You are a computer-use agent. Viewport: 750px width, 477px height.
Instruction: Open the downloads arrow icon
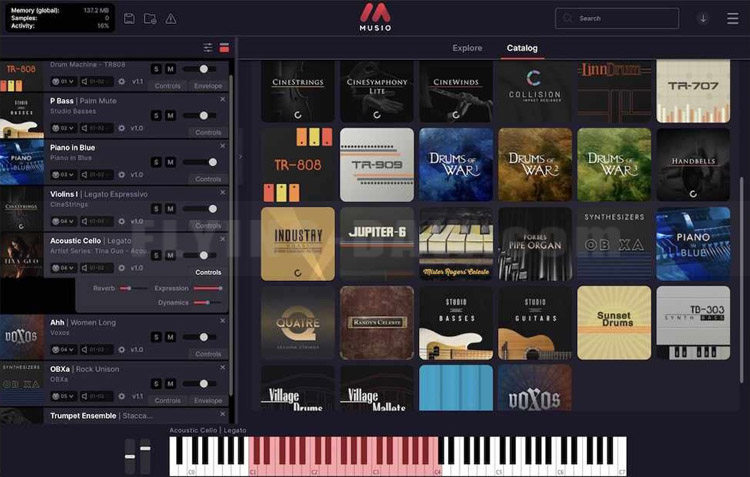click(x=703, y=19)
